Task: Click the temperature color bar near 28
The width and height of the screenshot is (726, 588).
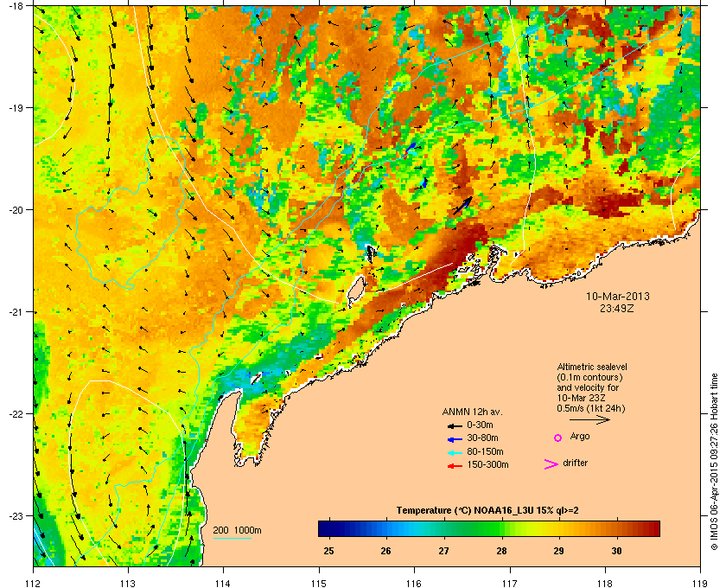Action: click(x=501, y=528)
